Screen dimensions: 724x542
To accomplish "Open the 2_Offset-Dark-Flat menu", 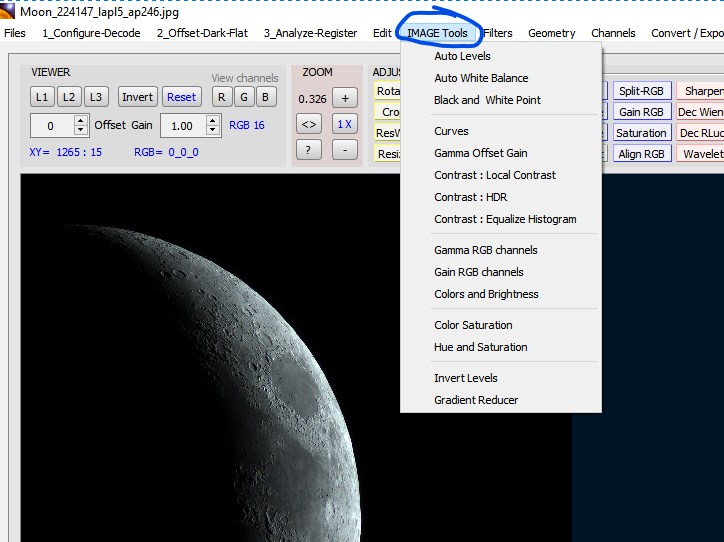I will (202, 33).
